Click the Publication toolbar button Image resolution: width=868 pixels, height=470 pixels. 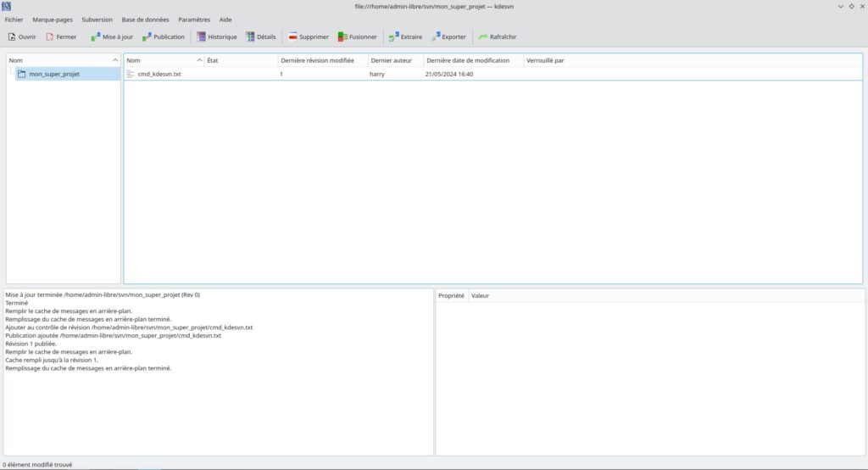tap(164, 36)
